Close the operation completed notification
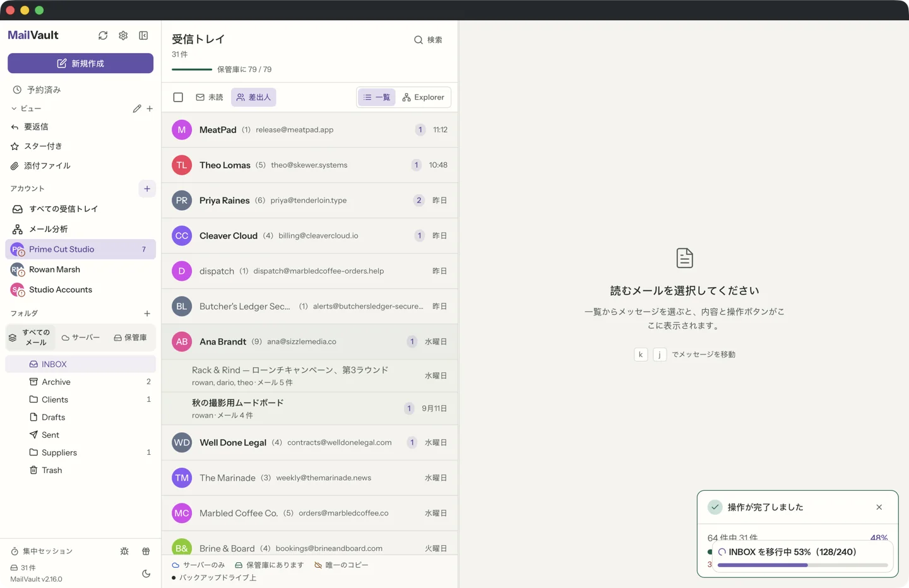Viewport: 909px width, 588px height. coord(879,507)
